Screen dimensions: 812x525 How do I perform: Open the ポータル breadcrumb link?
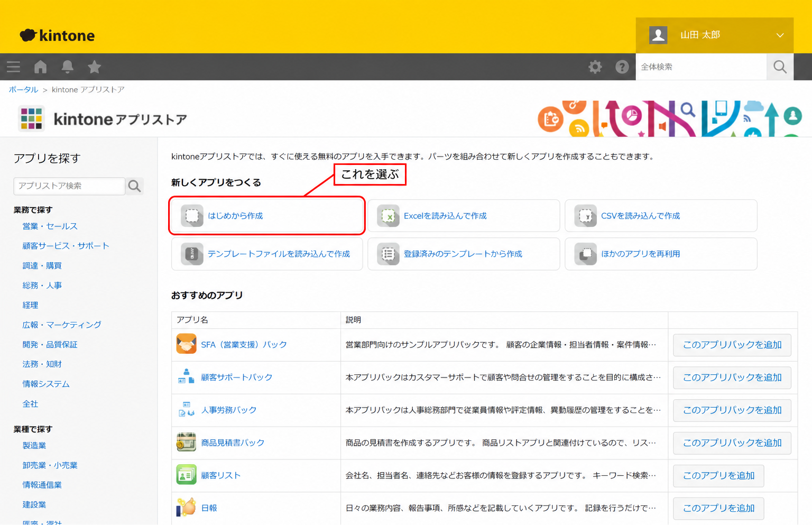click(x=23, y=89)
